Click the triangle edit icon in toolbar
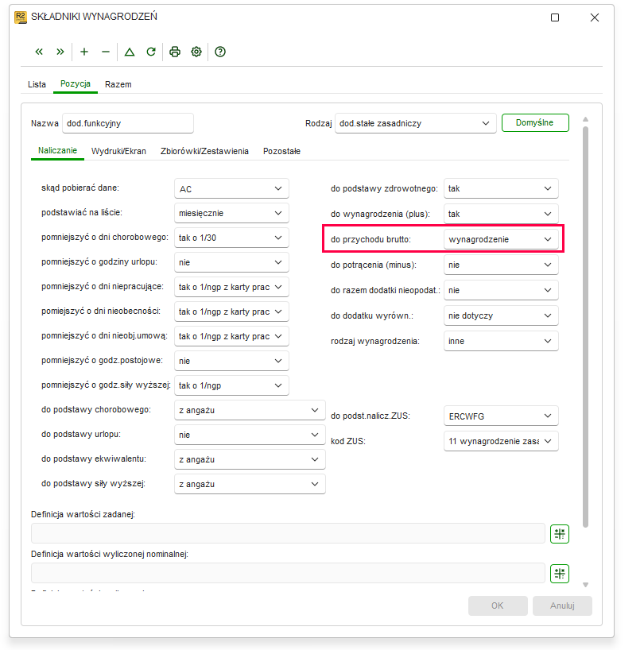Screen dimensions: 644x650 point(130,52)
